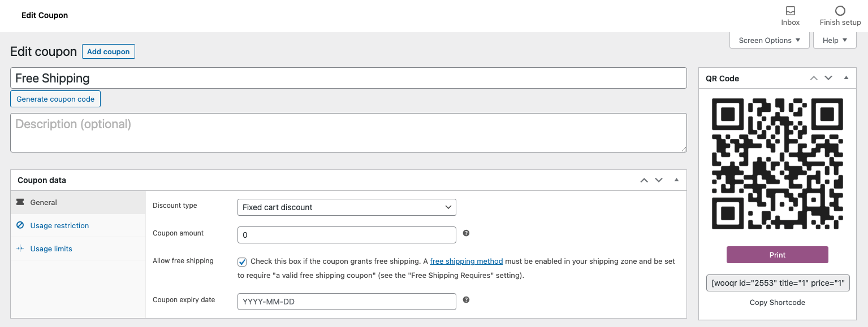The image size is (868, 327).
Task: Click Generate coupon code button
Action: [x=55, y=99]
